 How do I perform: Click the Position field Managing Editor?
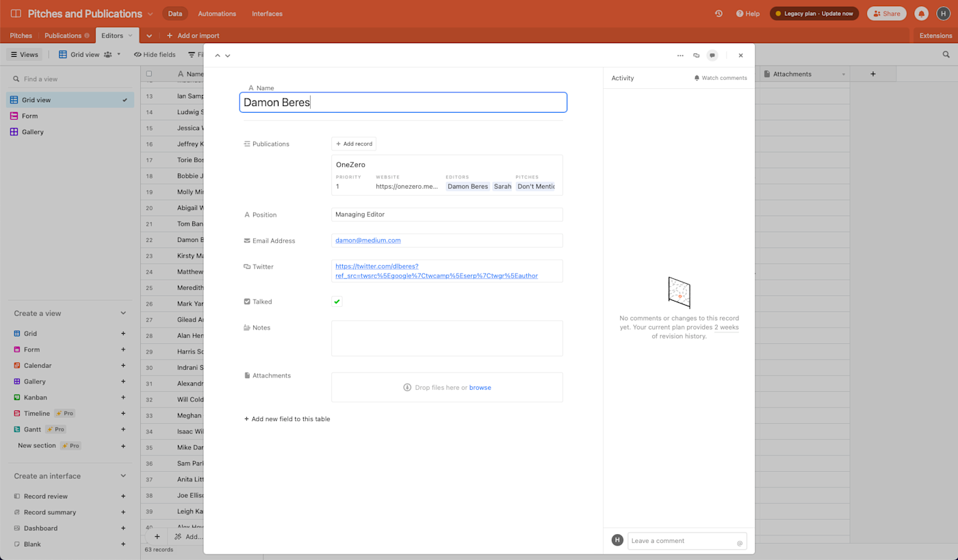447,215
